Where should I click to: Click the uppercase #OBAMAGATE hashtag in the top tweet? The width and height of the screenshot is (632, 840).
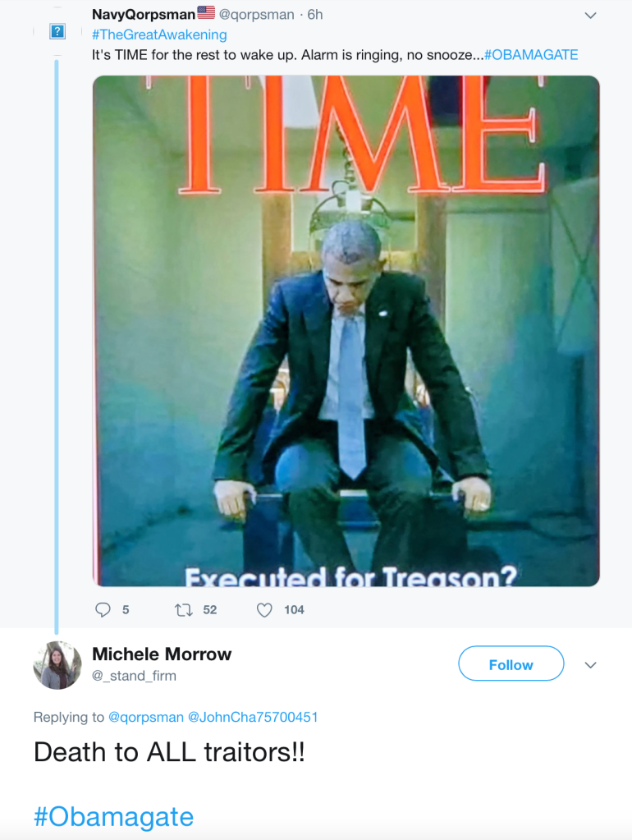531,55
